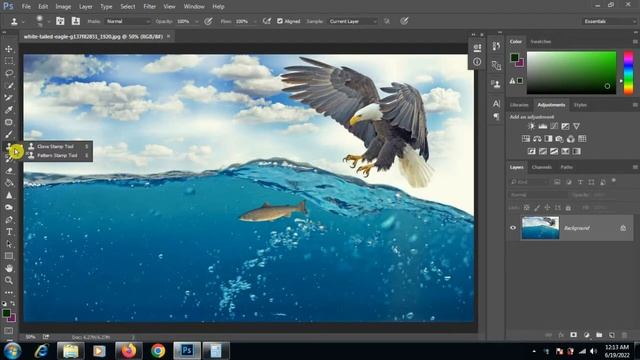This screenshot has height=360, width=640.
Task: Toggle Quick Mask mode at toolbar bottom
Action: tap(9, 331)
